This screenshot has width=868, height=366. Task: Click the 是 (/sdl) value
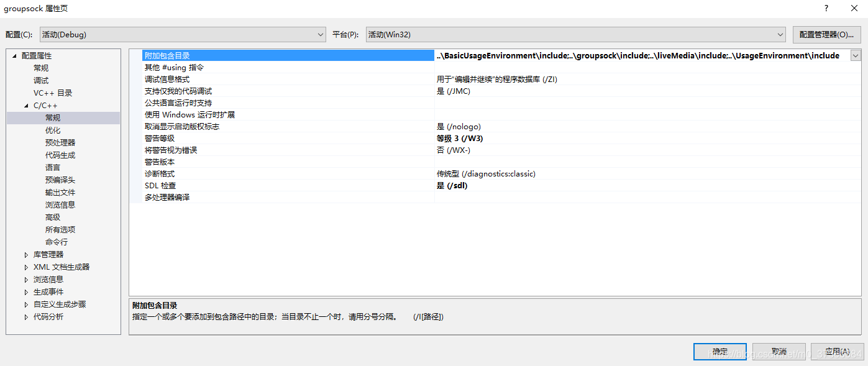[452, 186]
